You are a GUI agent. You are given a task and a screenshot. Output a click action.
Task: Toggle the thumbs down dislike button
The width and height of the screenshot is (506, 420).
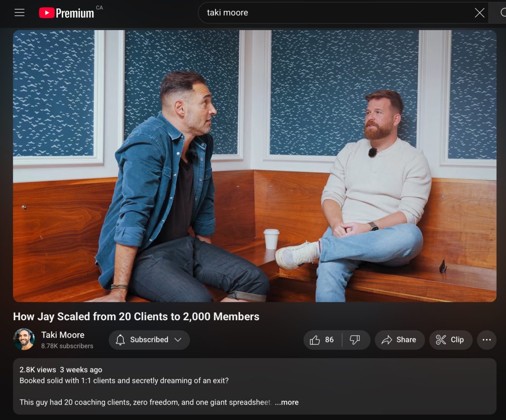355,340
